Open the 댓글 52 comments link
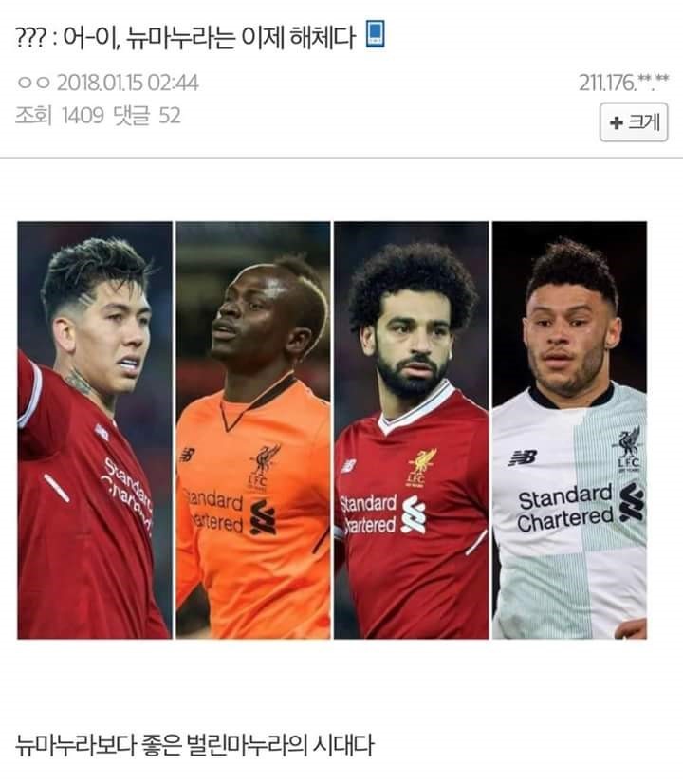The image size is (683, 784). (x=146, y=116)
